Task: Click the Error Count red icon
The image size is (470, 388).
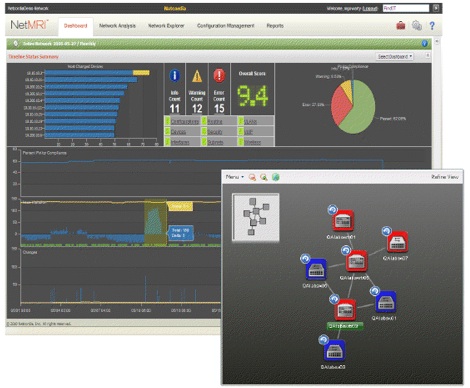Action: pos(219,76)
